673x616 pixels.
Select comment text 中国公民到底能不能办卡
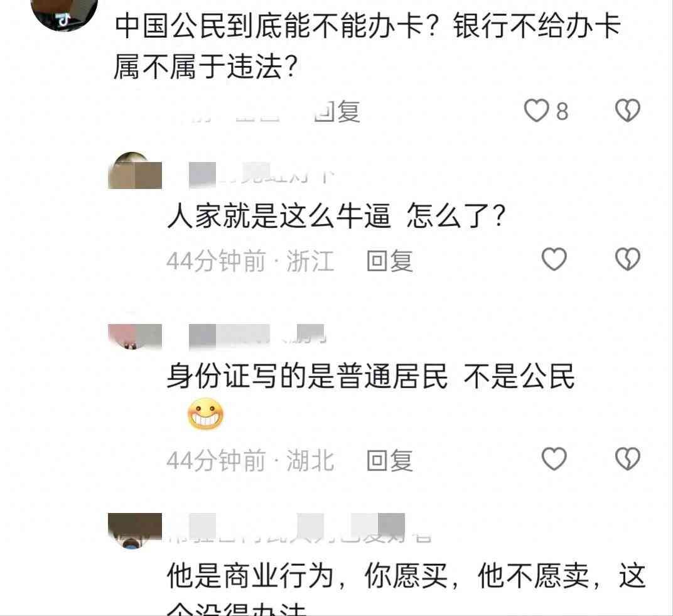(x=367, y=46)
